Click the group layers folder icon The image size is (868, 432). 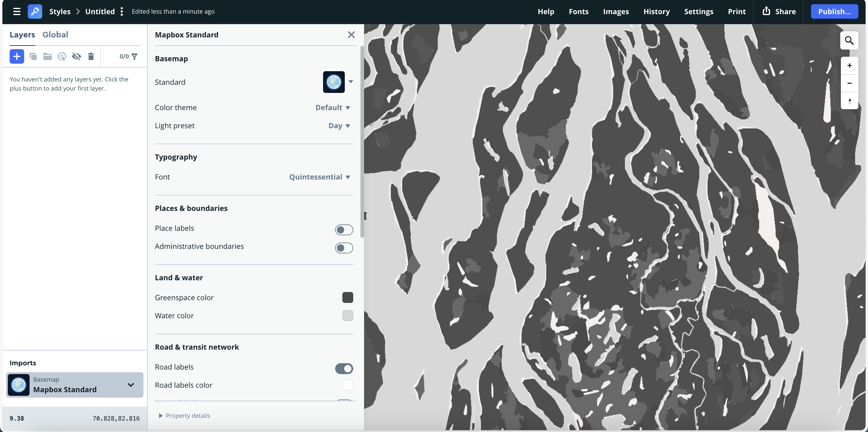(x=47, y=56)
